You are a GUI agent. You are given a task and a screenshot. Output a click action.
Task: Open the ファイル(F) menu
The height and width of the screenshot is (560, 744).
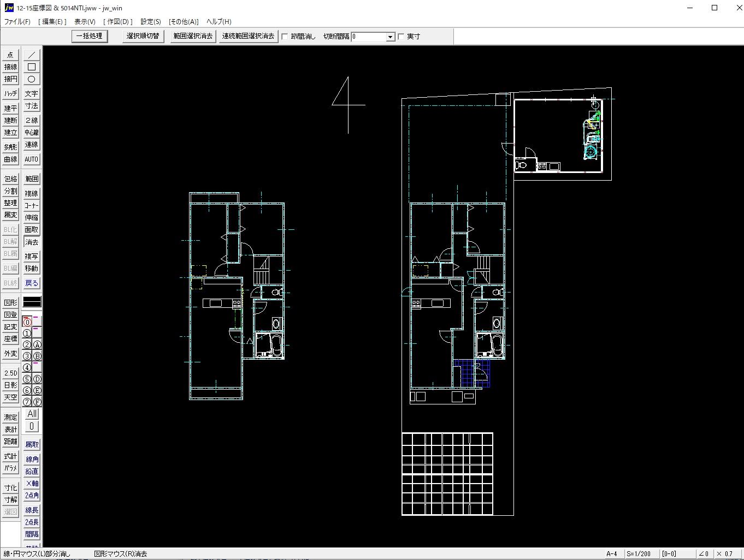[x=17, y=22]
